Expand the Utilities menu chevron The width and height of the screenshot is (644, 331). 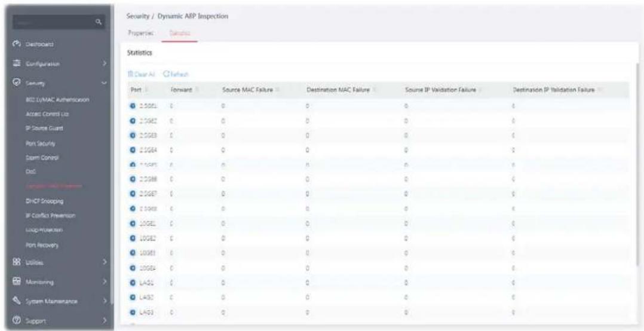click(x=105, y=261)
